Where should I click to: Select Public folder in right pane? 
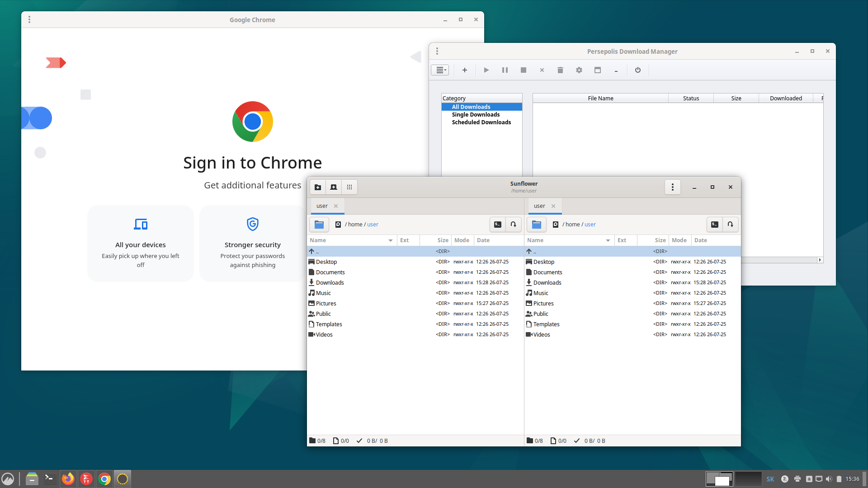pyautogui.click(x=632, y=314)
